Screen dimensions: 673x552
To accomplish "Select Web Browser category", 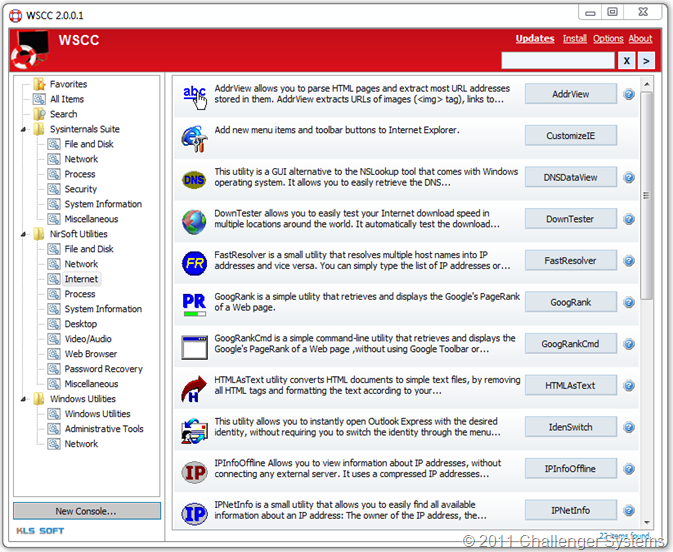I will coord(91,354).
